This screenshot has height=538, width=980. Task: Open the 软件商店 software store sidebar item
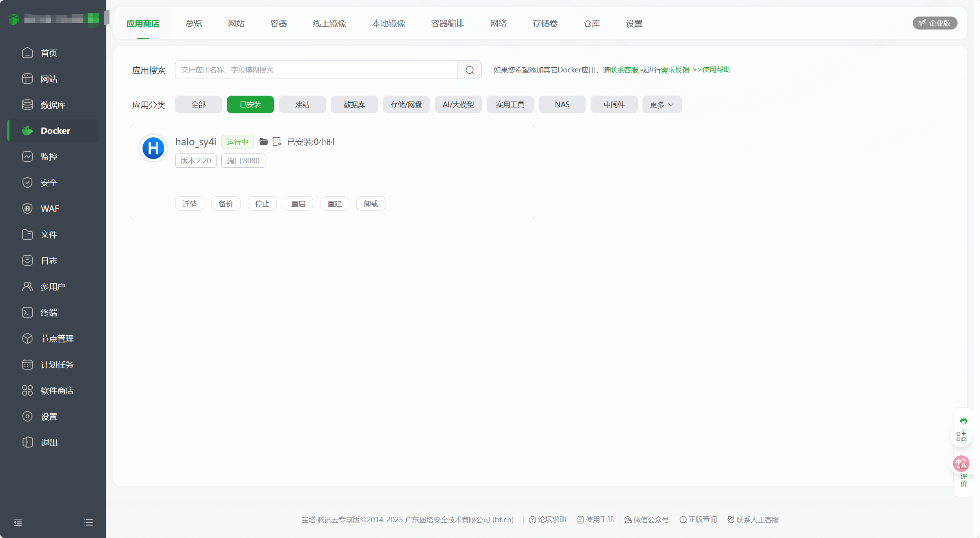tap(57, 390)
